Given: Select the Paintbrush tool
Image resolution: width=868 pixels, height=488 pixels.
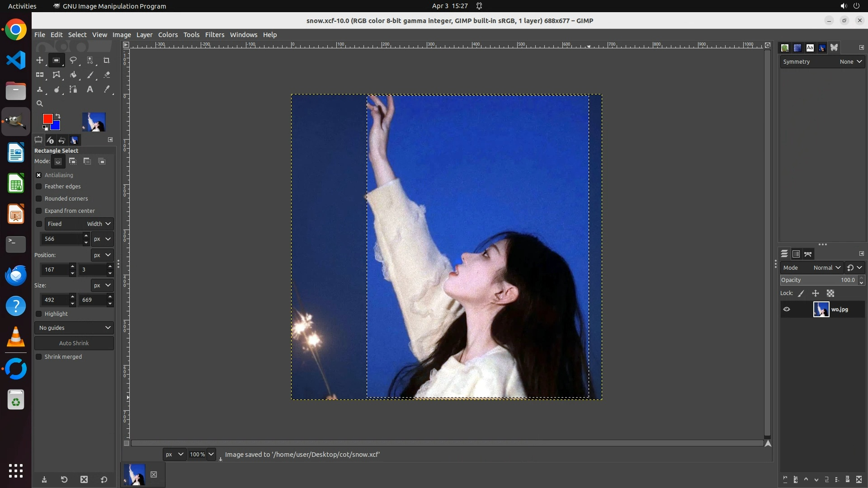Looking at the screenshot, I should tap(90, 75).
